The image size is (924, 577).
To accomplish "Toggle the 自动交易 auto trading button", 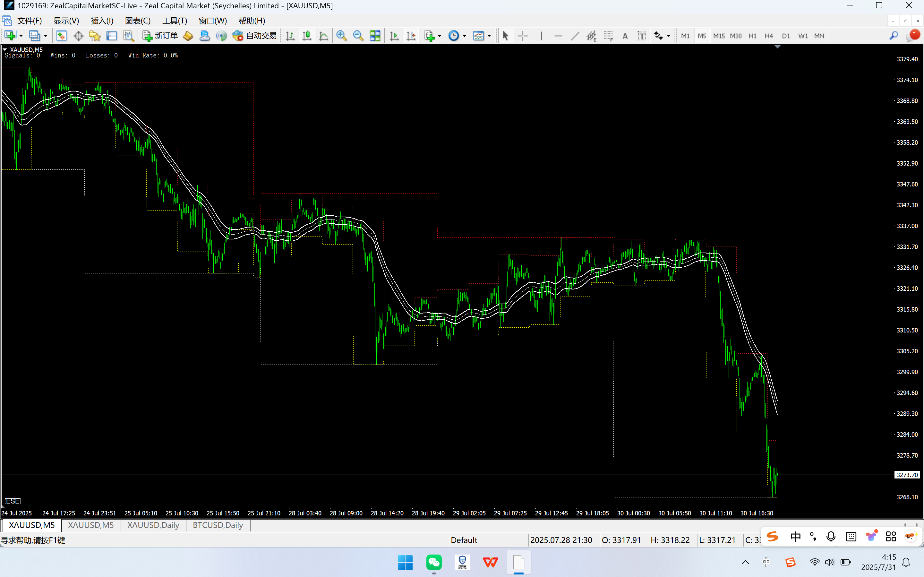I will pos(254,36).
